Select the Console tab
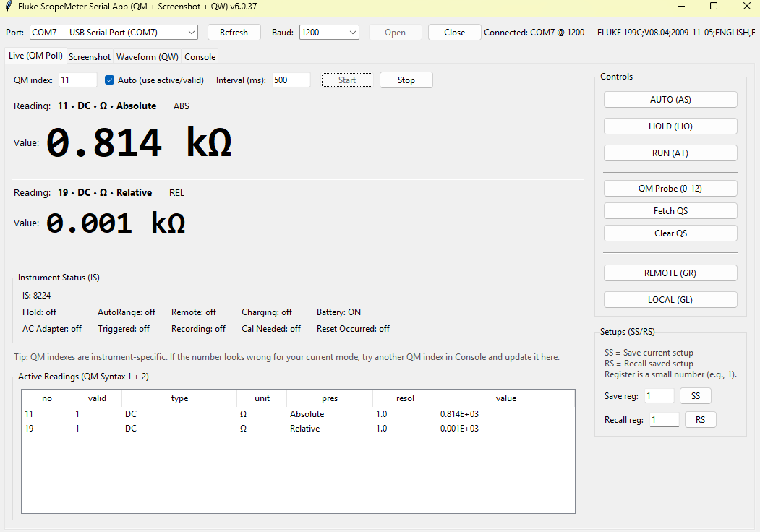760x532 pixels. [200, 57]
